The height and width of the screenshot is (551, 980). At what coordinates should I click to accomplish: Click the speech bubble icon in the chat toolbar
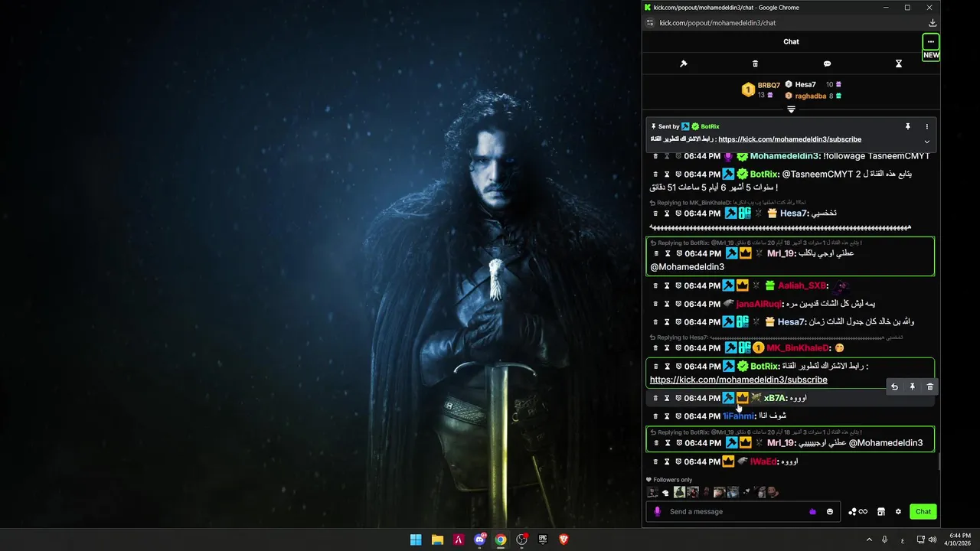pos(827,64)
